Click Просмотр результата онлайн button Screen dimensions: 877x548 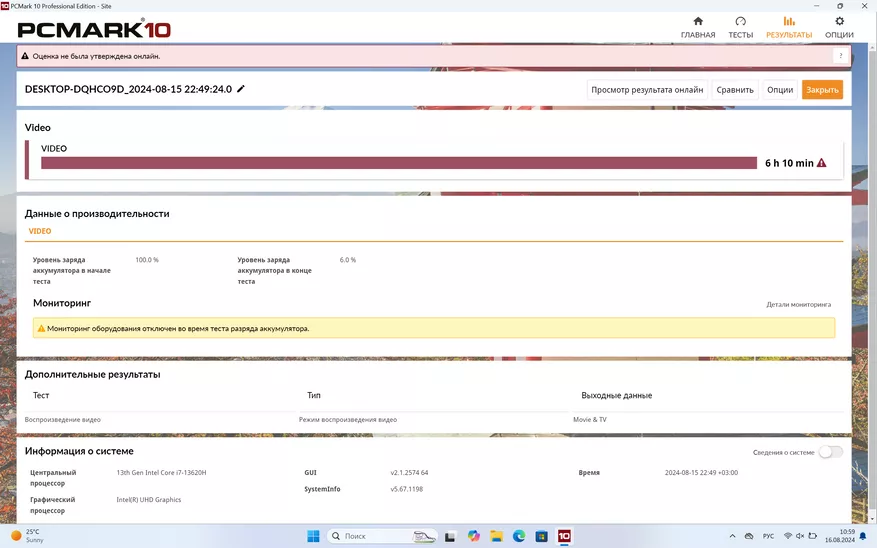(x=647, y=89)
